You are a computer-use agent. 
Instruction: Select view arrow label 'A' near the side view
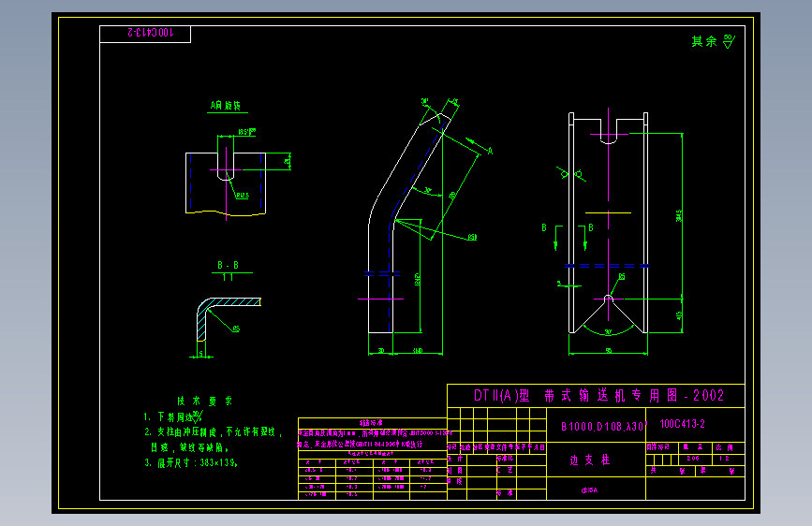(x=490, y=152)
